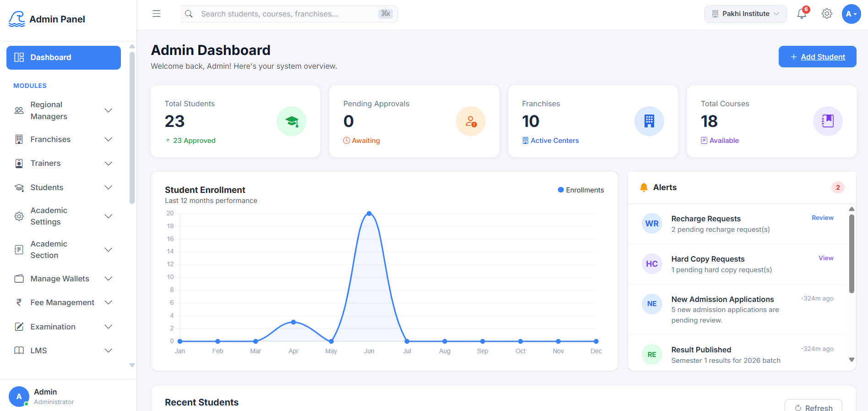Image resolution: width=868 pixels, height=411 pixels.
Task: Click the HC avatar for Hard Copy Requests
Action: 652,264
